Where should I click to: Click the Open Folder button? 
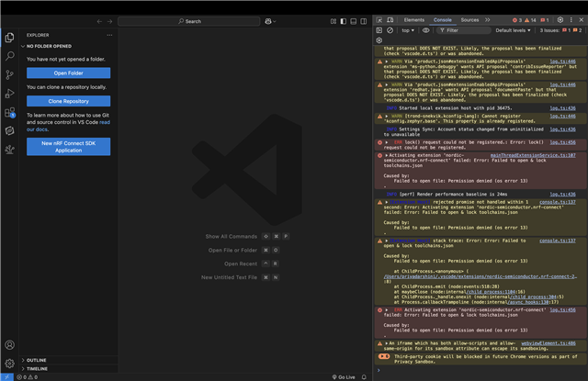pyautogui.click(x=68, y=73)
